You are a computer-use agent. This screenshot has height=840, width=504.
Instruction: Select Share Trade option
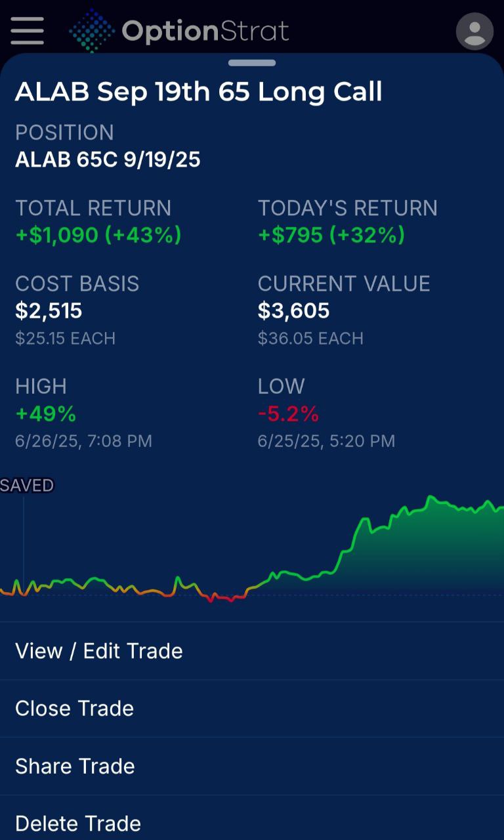[75, 766]
